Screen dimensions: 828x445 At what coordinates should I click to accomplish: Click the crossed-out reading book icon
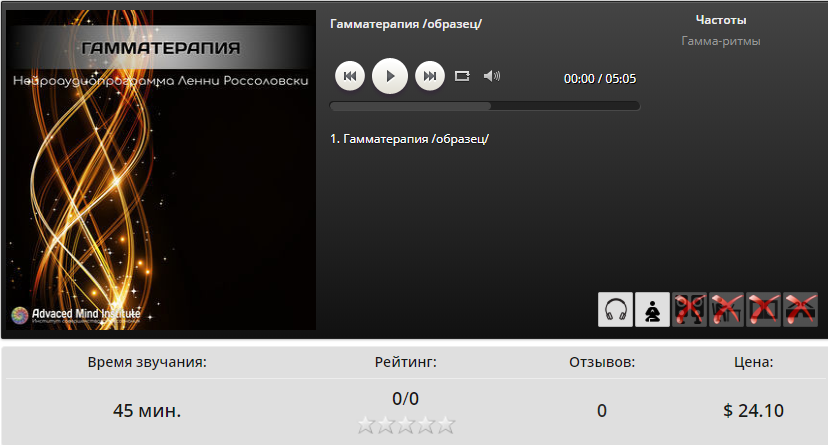[x=763, y=309]
